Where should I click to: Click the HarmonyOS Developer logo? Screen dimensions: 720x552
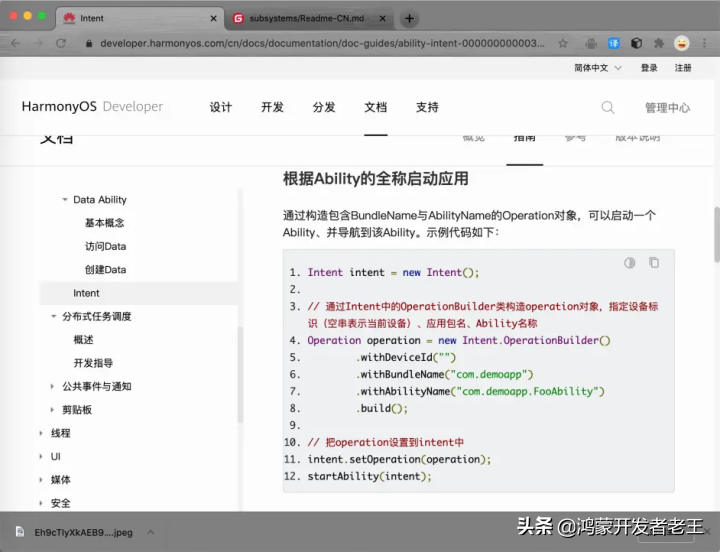coord(92,107)
